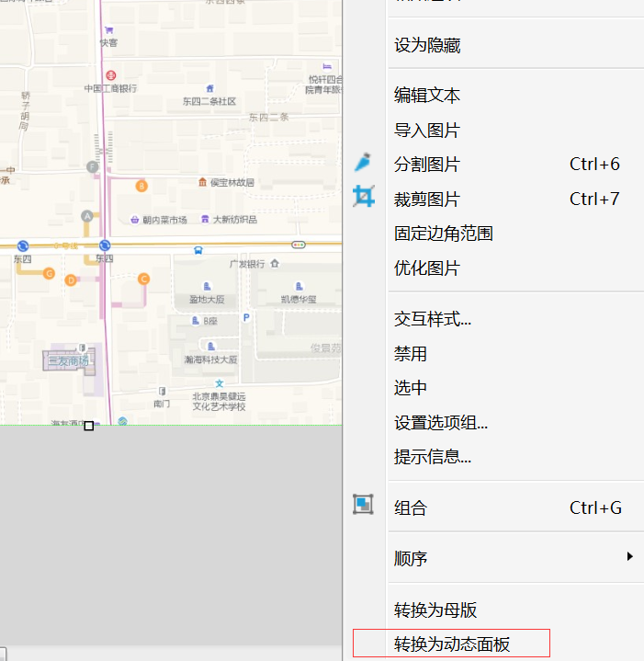The height and width of the screenshot is (661, 644).
Task: Click orange exit G marker on map
Action: 49,274
